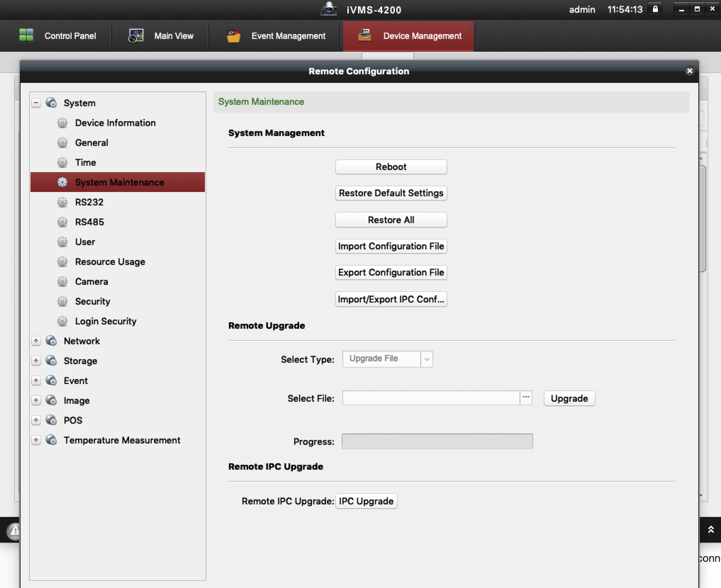
Task: Expand the Temperature Measurement node
Action: coord(36,440)
